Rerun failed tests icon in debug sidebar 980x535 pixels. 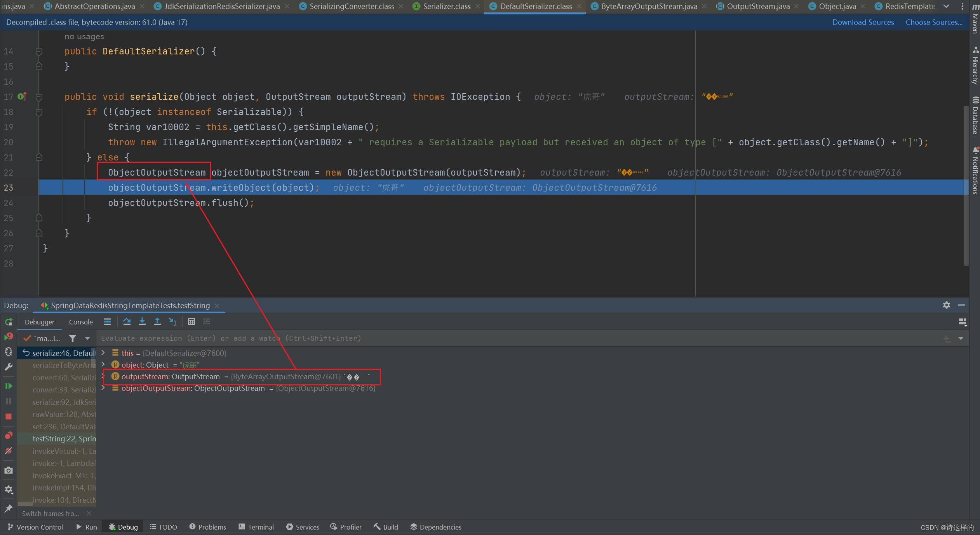pos(9,336)
